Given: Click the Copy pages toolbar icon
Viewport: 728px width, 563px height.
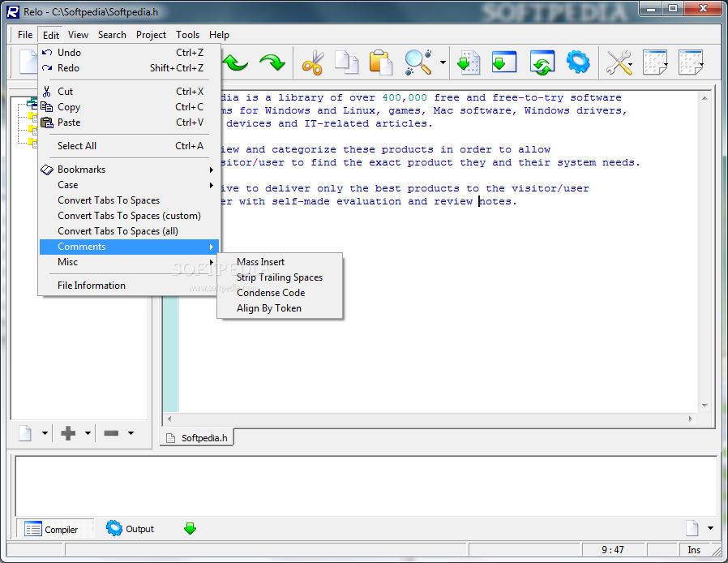Looking at the screenshot, I should pyautogui.click(x=347, y=62).
